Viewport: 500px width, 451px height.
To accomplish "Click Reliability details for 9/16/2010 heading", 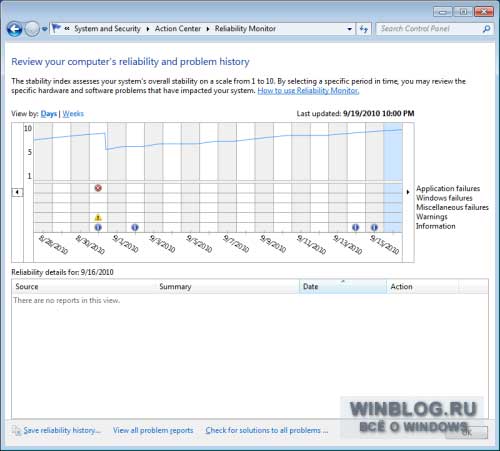I will click(x=62, y=272).
